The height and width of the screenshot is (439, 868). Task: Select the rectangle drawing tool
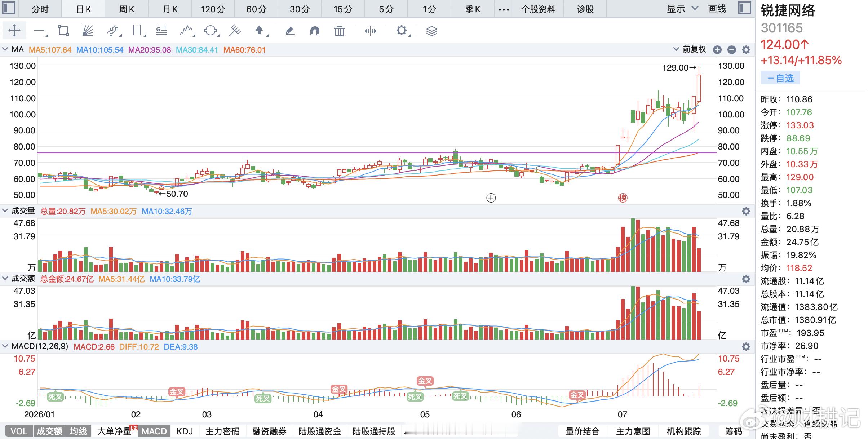63,31
